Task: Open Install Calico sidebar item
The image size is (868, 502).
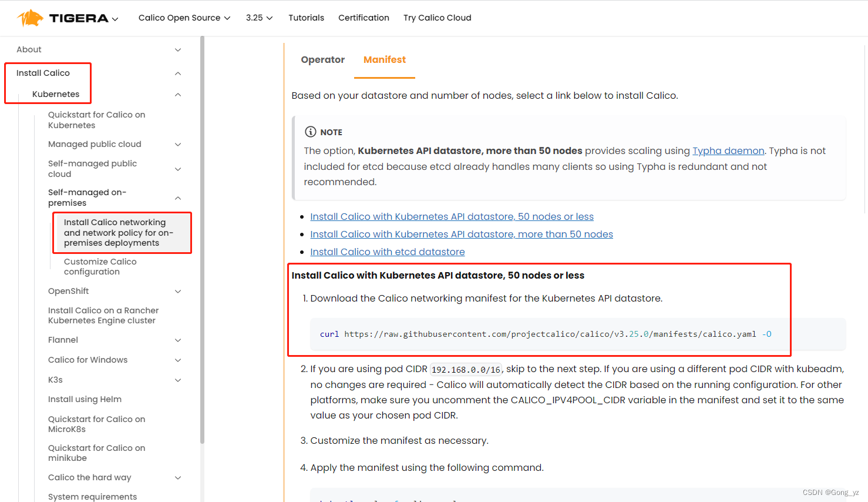Action: pos(43,73)
